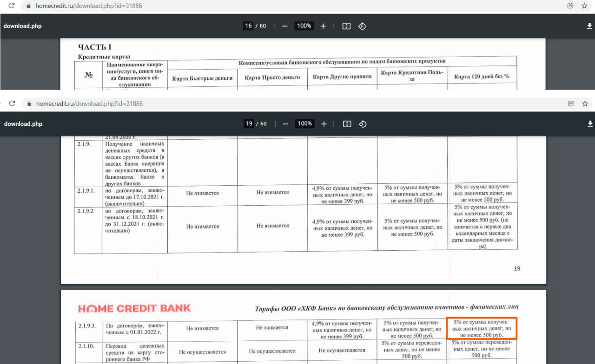595x364 pixels.
Task: Select column header 'Карта Быстрые деньги'
Action: click(x=202, y=78)
